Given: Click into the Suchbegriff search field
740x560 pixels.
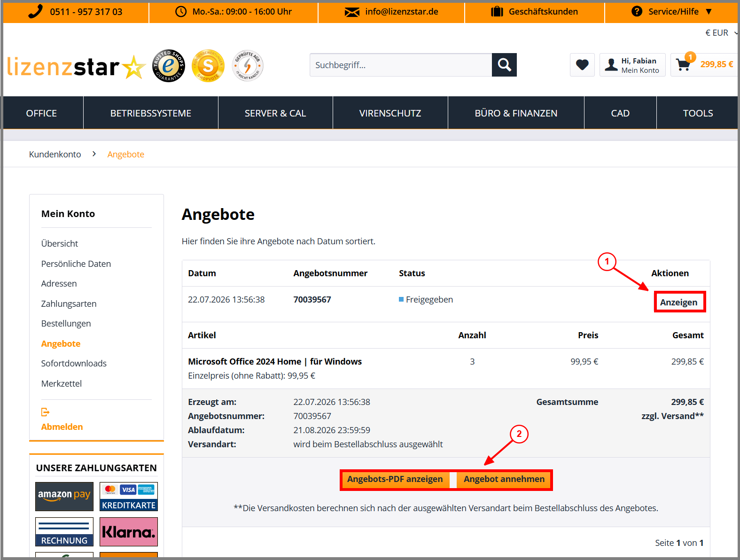Looking at the screenshot, I should [401, 65].
